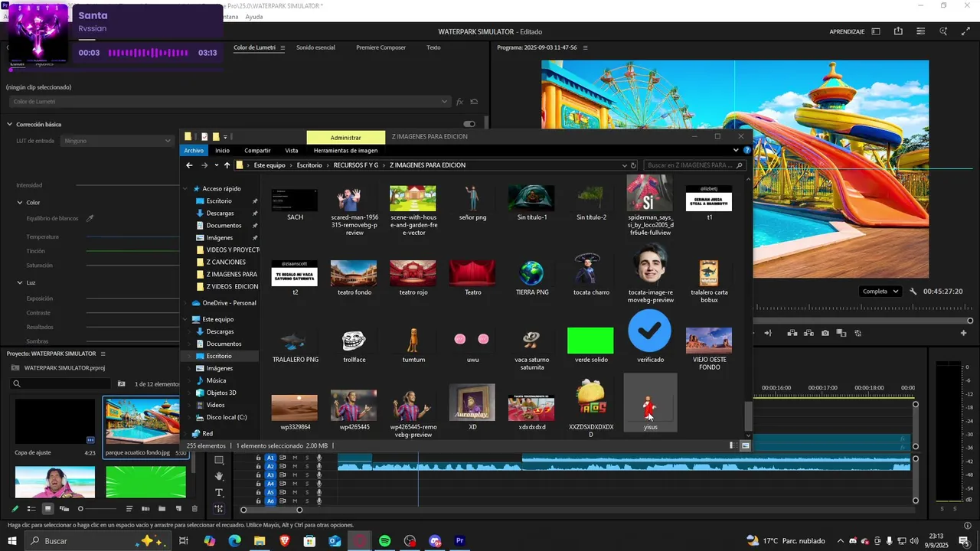Switch Project panel to icon view

(47, 509)
